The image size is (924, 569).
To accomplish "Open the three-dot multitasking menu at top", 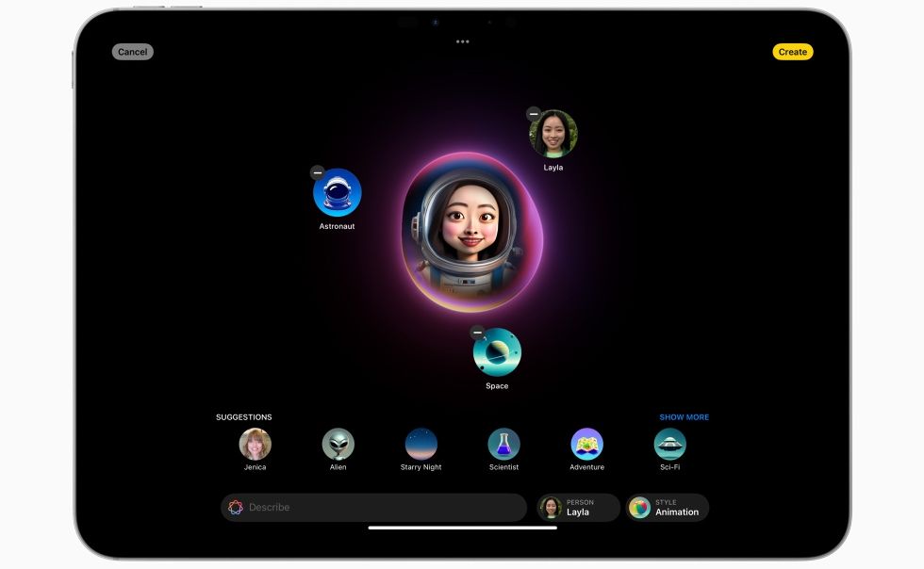I will [x=463, y=41].
